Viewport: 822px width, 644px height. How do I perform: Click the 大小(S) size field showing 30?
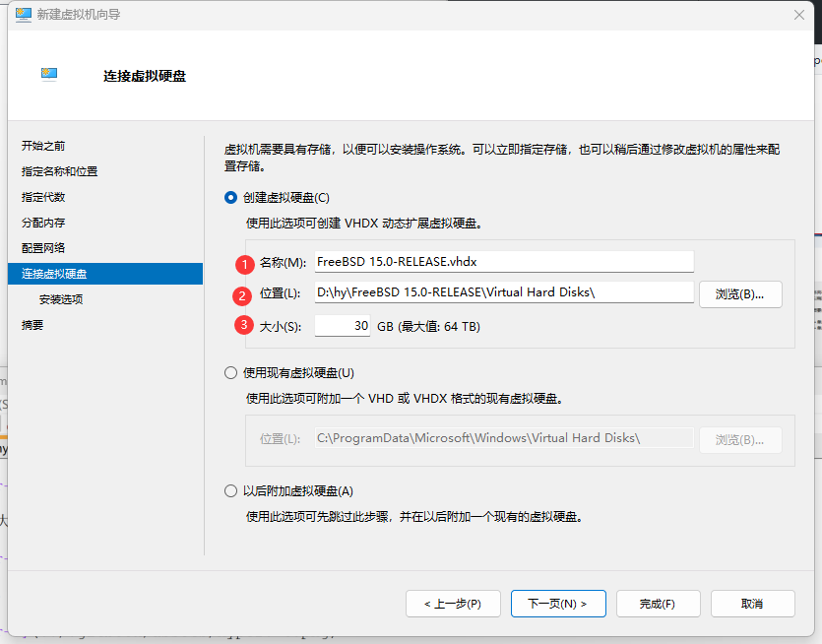click(343, 326)
